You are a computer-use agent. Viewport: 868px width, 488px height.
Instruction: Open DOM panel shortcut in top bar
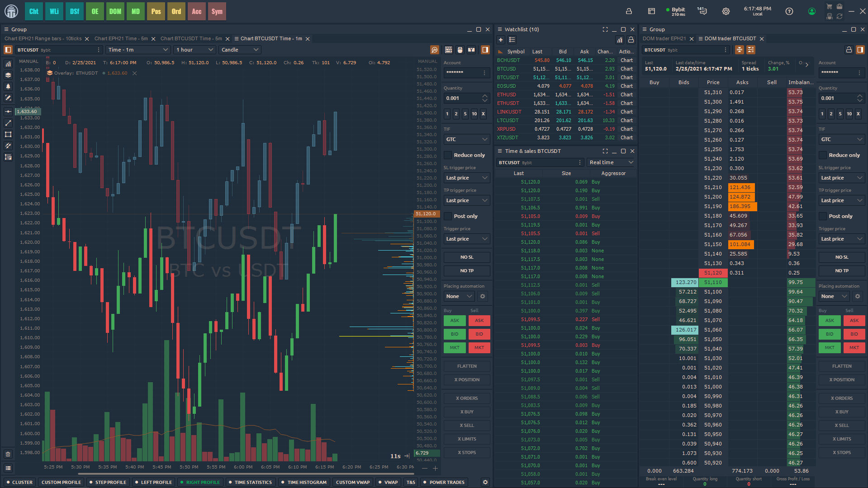coord(115,11)
